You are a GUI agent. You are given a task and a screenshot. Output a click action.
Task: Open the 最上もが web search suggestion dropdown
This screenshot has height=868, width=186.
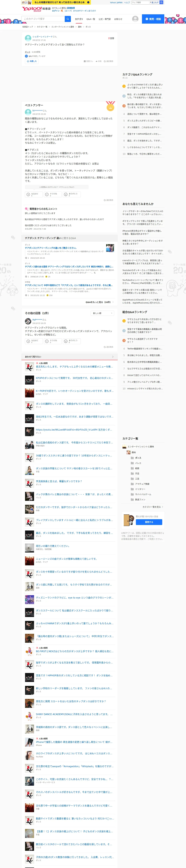[x=154, y=2]
